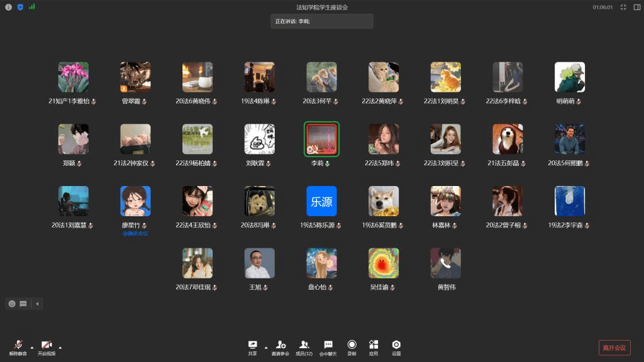Turn on the camera (开启视频)
The height and width of the screenshot is (362, 644).
click(x=47, y=345)
